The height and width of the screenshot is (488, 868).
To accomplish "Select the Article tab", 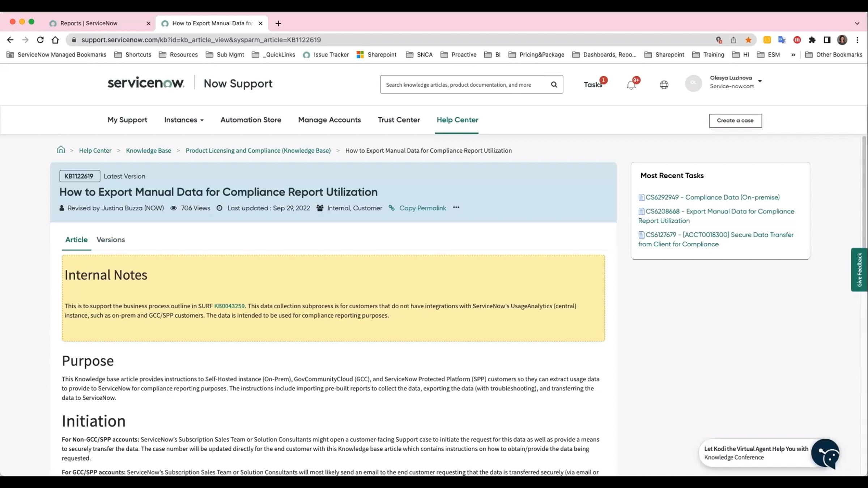I will pos(76,239).
